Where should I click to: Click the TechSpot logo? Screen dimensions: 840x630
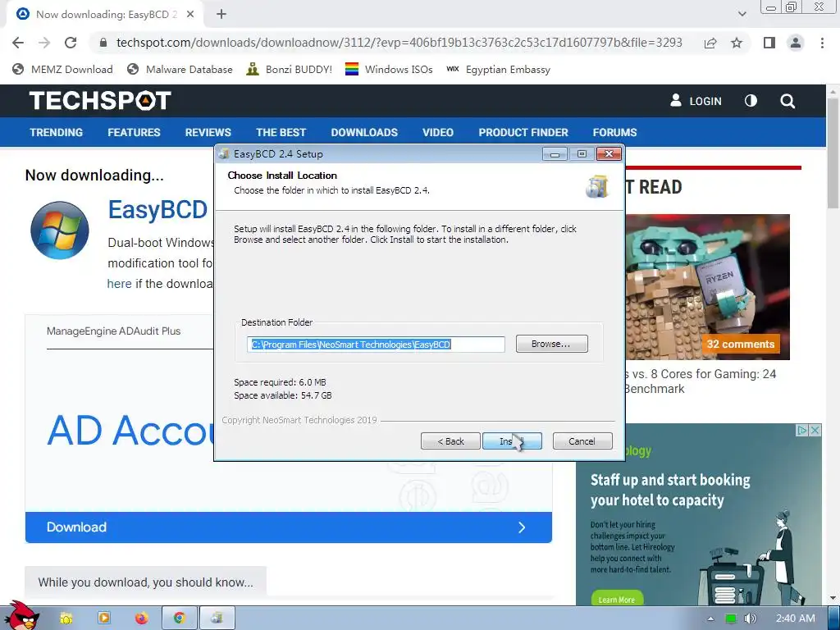(100, 101)
